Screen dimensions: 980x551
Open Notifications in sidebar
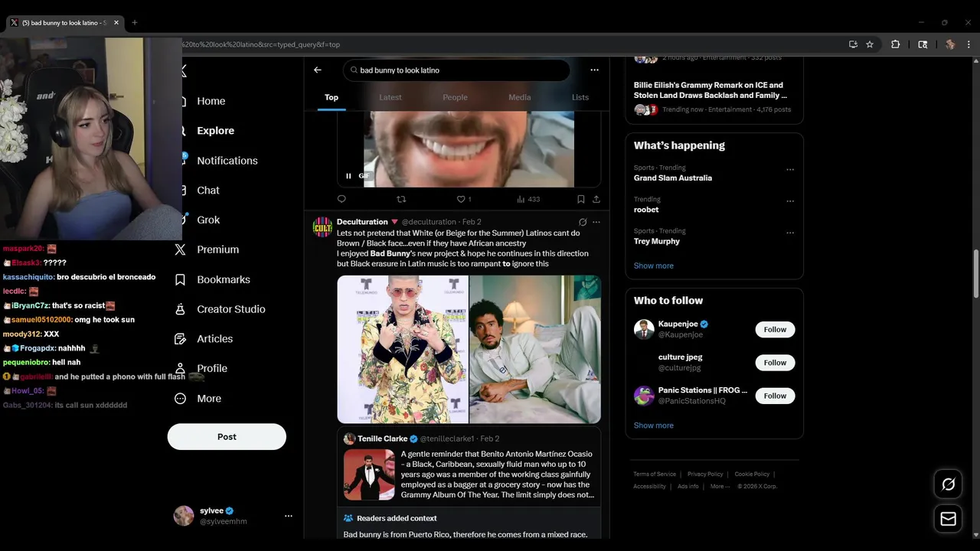tap(219, 161)
